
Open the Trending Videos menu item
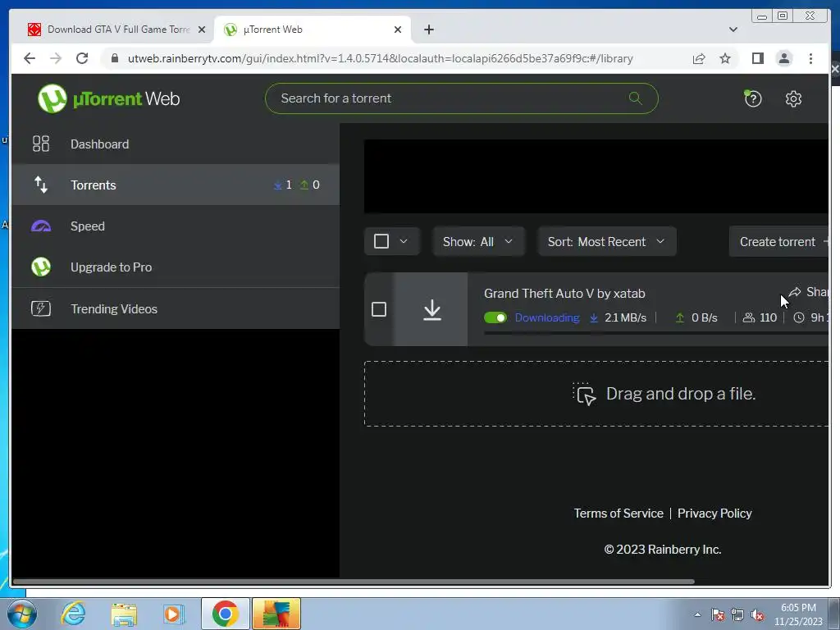[x=176, y=308]
